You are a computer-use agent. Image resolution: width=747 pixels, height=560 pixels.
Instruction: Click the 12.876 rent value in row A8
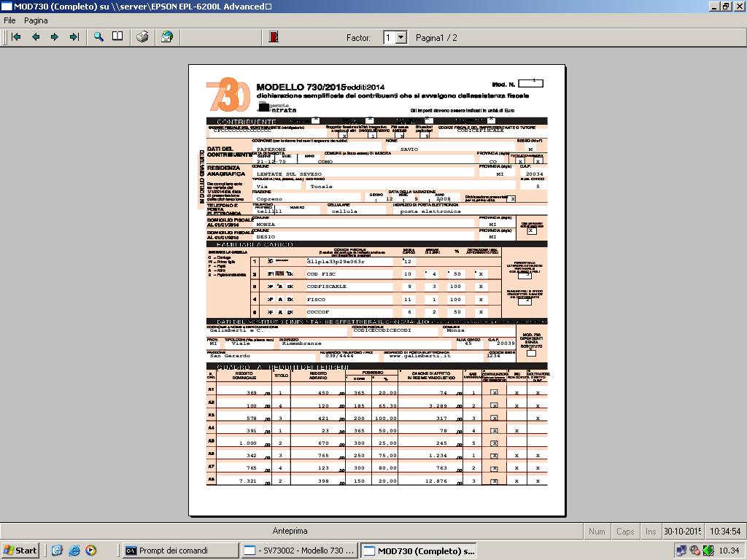pyautogui.click(x=436, y=481)
